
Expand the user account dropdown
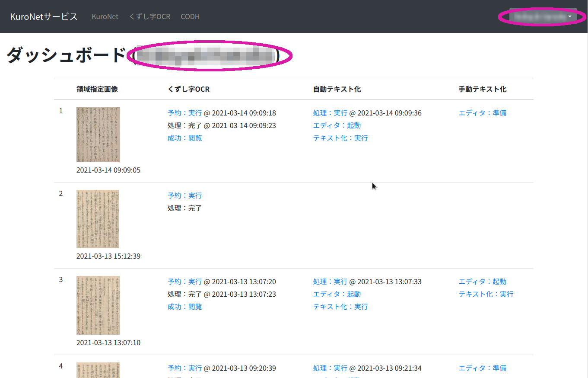(x=543, y=16)
